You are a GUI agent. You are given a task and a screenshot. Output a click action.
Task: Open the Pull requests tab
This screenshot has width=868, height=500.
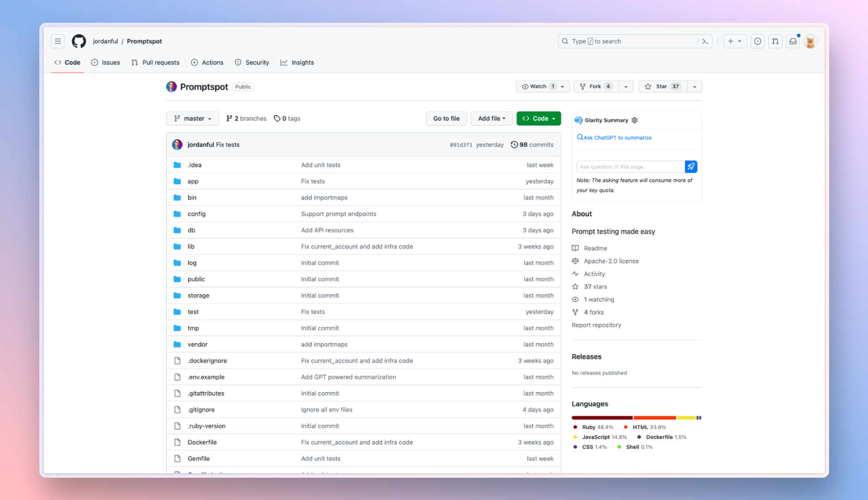155,63
